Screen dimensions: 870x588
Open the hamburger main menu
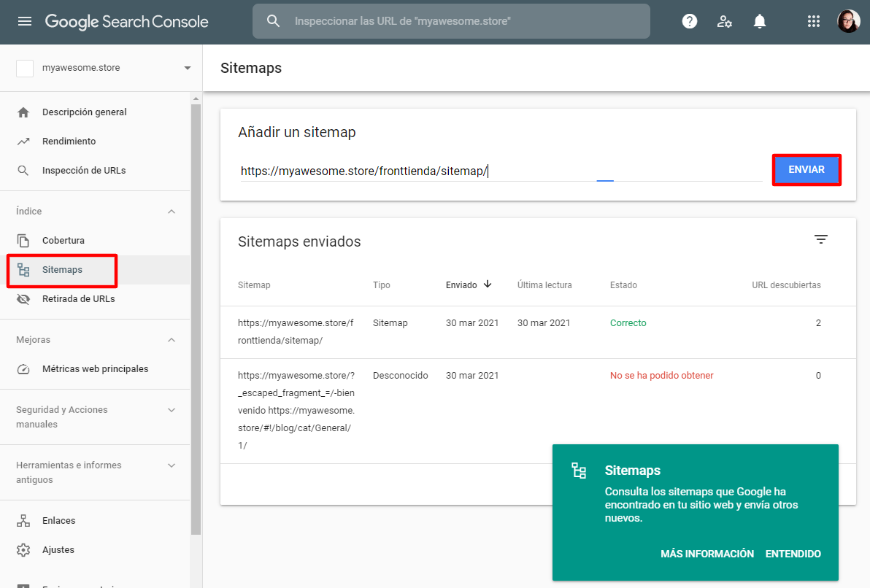24,21
